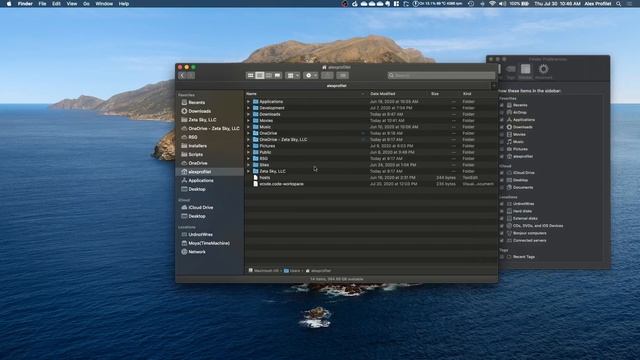
Task: Open the Group By dropdown in toolbar
Action: tap(293, 76)
